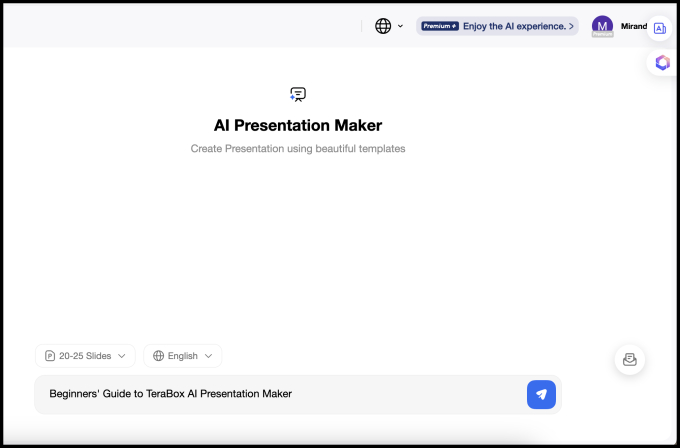Expand the chevron next to the globe icon
Viewport: 680px width, 448px height.
pos(400,26)
